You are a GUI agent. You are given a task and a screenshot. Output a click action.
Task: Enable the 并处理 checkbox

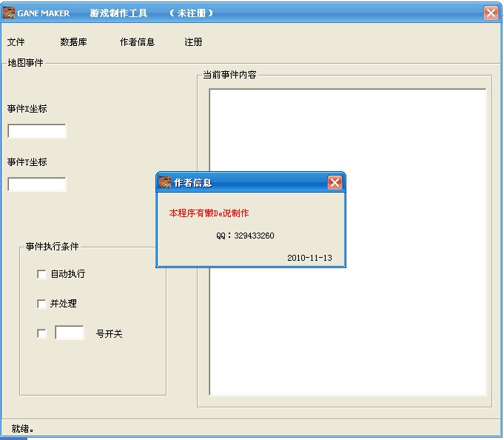[x=41, y=304]
